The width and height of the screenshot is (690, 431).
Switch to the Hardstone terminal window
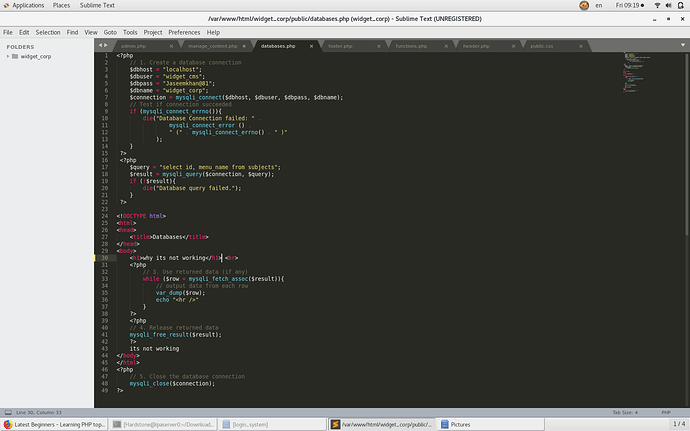coord(163,424)
